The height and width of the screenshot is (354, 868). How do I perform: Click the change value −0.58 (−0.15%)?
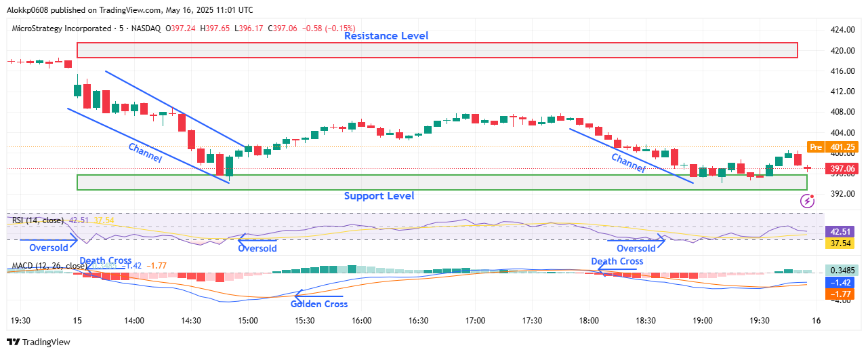329,28
